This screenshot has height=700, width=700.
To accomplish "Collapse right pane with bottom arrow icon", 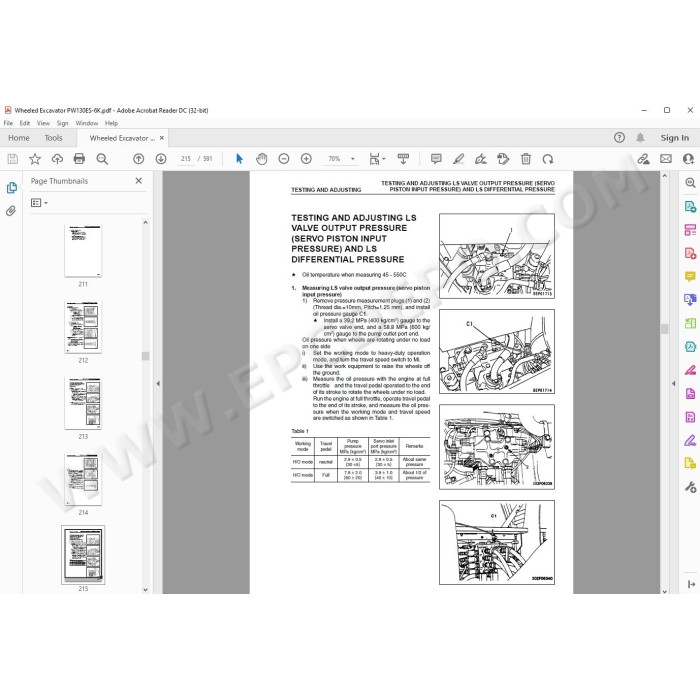I will coord(691,584).
